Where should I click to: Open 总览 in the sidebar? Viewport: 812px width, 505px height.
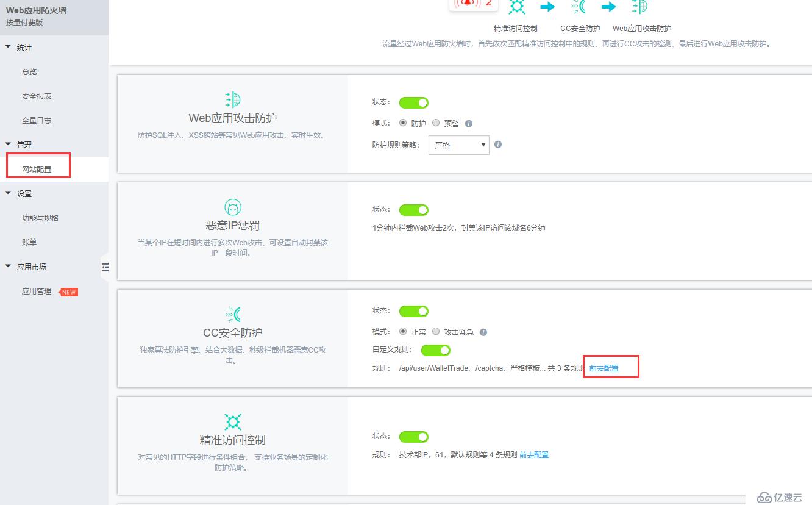29,71
